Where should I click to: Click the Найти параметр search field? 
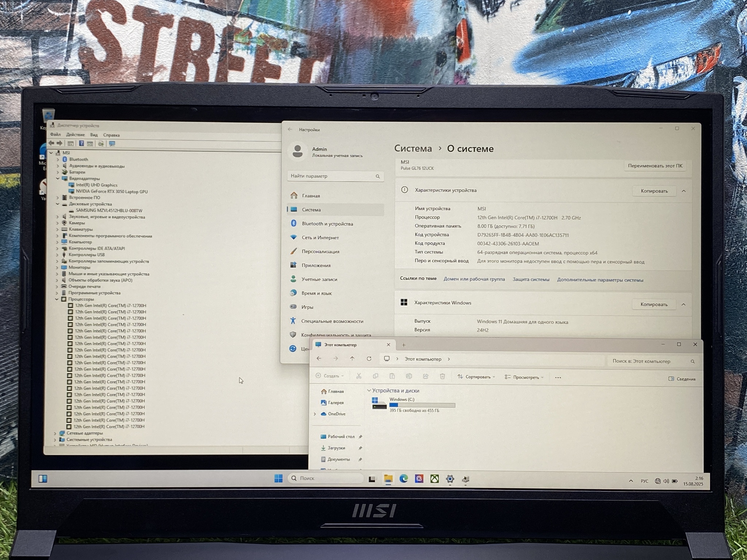pos(331,176)
